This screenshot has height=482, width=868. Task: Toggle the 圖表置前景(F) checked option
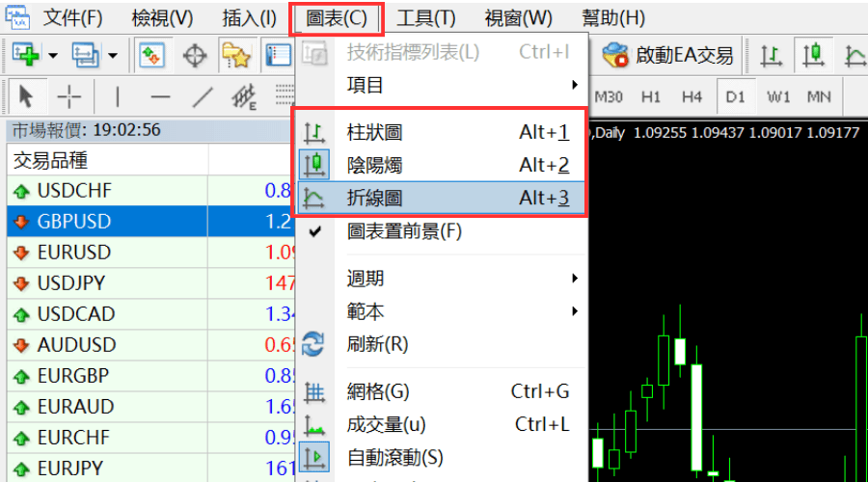click(404, 231)
